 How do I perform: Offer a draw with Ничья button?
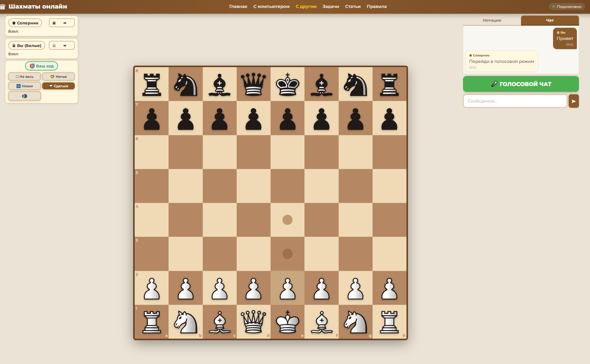(x=59, y=76)
